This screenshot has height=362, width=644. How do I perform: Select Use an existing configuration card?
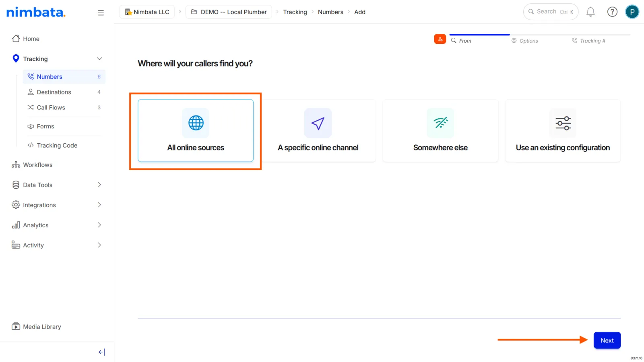(563, 131)
